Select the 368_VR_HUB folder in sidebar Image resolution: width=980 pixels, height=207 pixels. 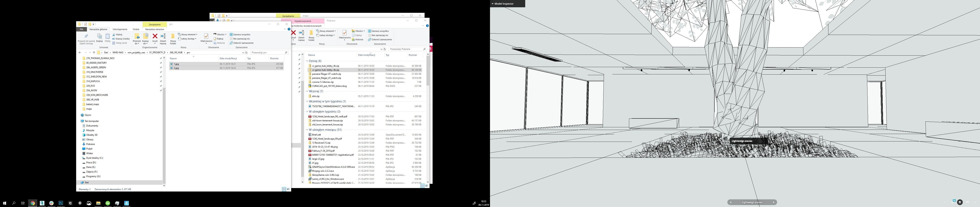click(x=92, y=99)
